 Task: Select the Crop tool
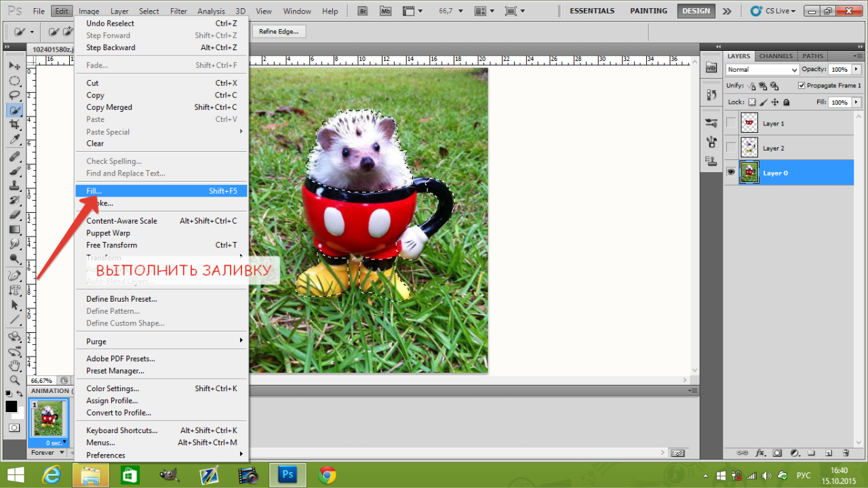click(x=14, y=125)
